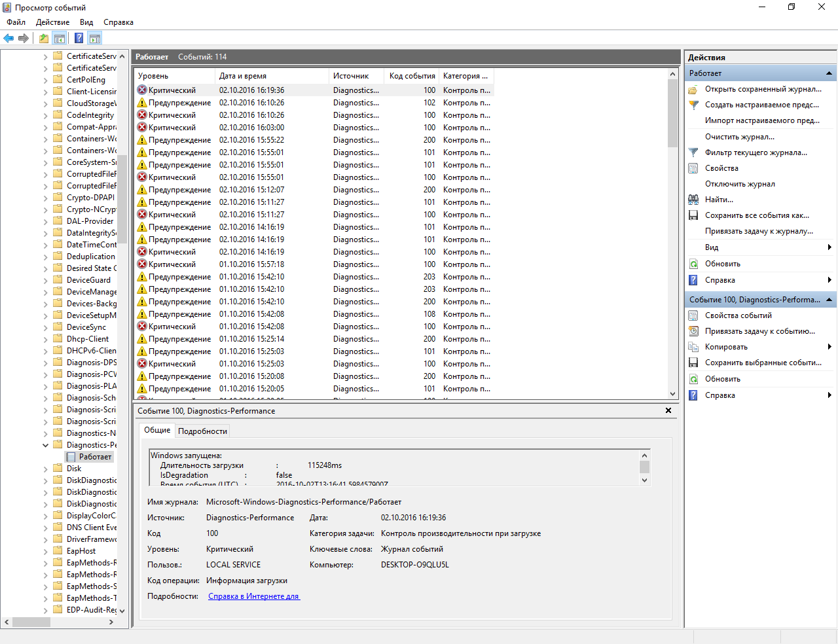Select the warning event with code 108
Screen dimensions: 838x644
tap(314, 314)
